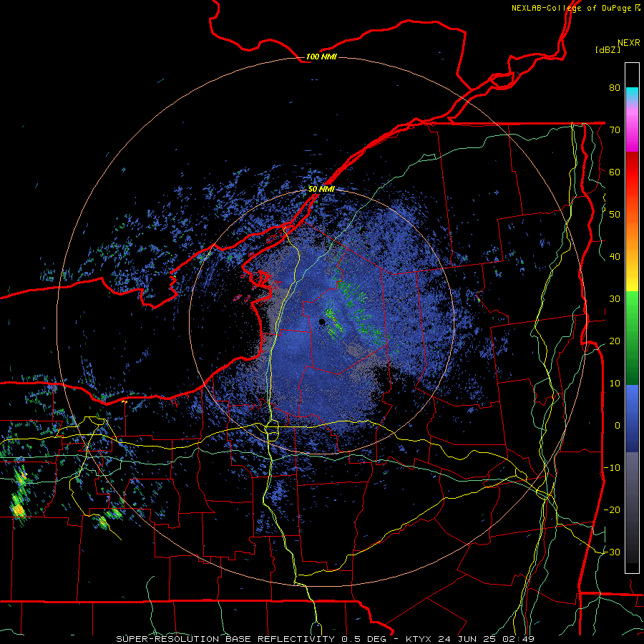
Task: Click the NEXLAB-College of DuPage credit text
Action: pos(575,8)
